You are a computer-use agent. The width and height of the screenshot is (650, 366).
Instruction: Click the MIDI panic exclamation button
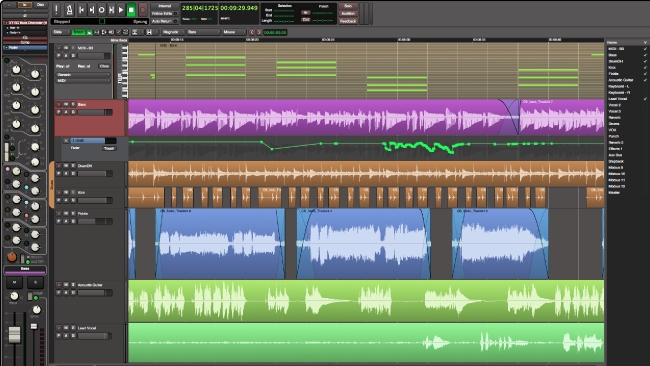tap(56, 9)
